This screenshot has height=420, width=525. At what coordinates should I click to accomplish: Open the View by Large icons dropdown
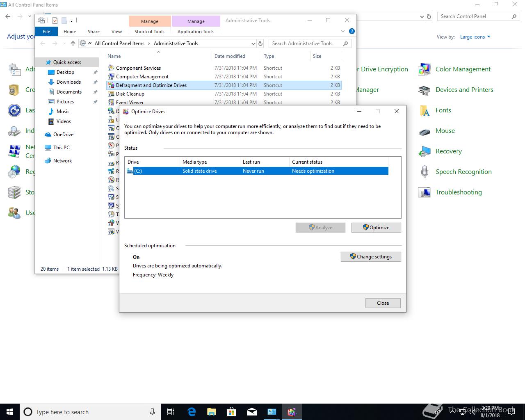475,37
